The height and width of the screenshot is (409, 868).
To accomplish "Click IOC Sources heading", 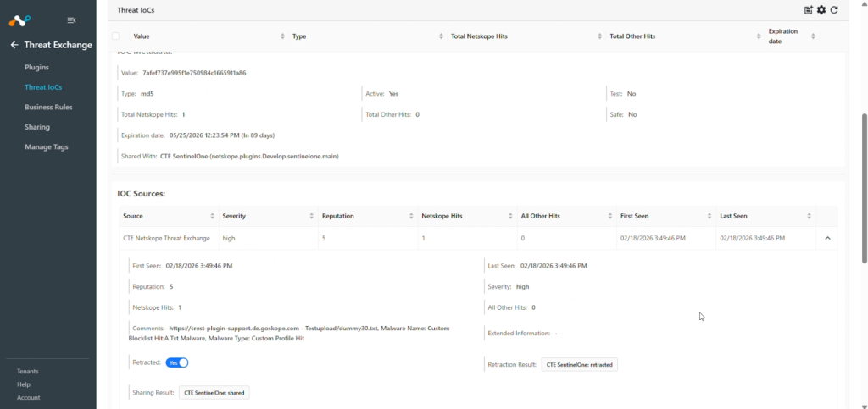I will tap(142, 194).
